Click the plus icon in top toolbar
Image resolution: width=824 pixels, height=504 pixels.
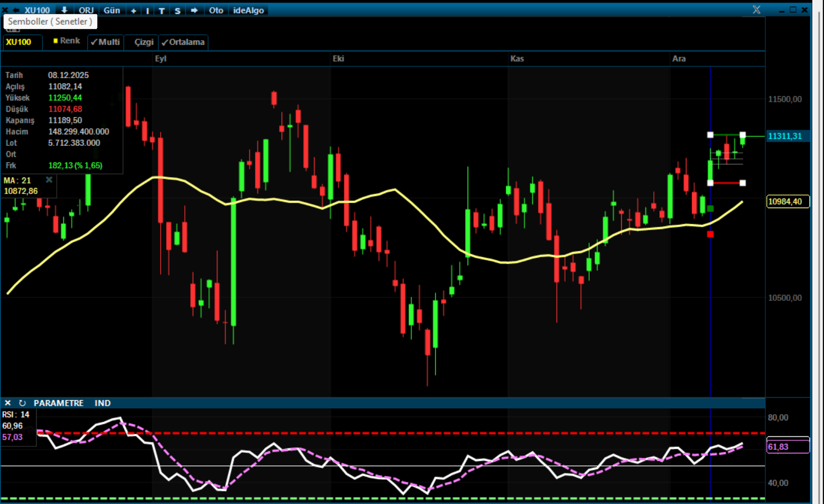click(133, 11)
